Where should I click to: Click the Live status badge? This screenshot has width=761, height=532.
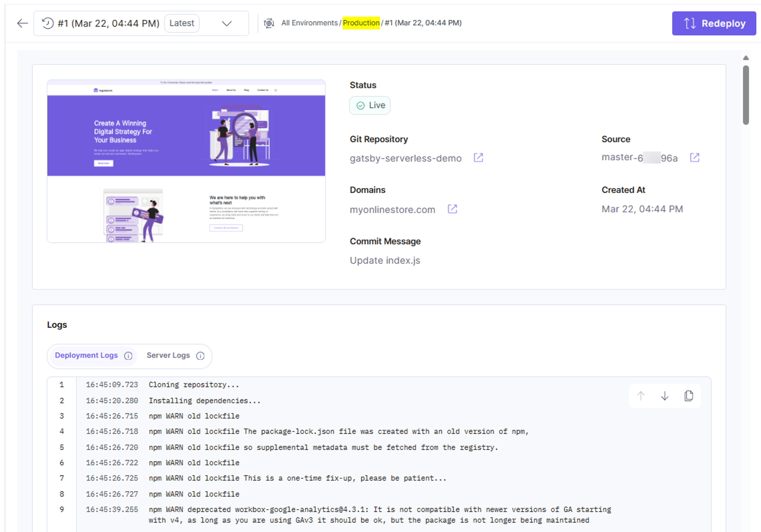point(370,105)
